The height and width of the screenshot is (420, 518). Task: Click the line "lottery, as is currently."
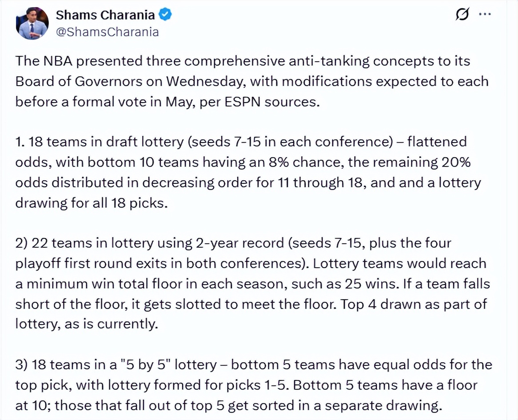click(87, 324)
